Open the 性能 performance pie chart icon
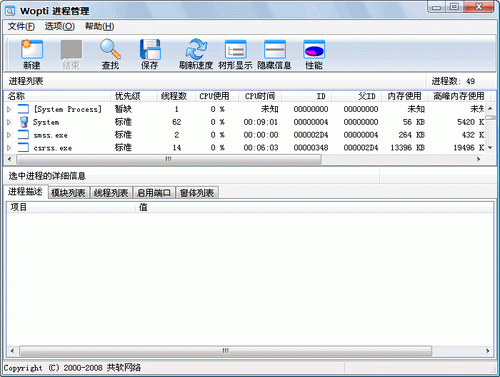 click(314, 49)
